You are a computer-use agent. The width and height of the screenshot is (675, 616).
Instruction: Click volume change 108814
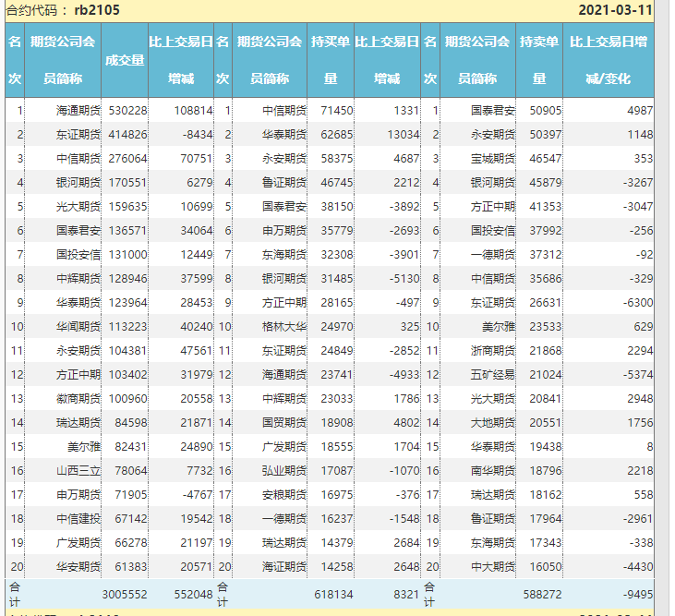(193, 111)
